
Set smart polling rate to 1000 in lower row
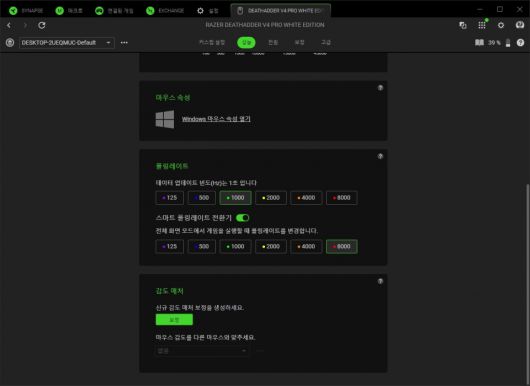(x=235, y=246)
